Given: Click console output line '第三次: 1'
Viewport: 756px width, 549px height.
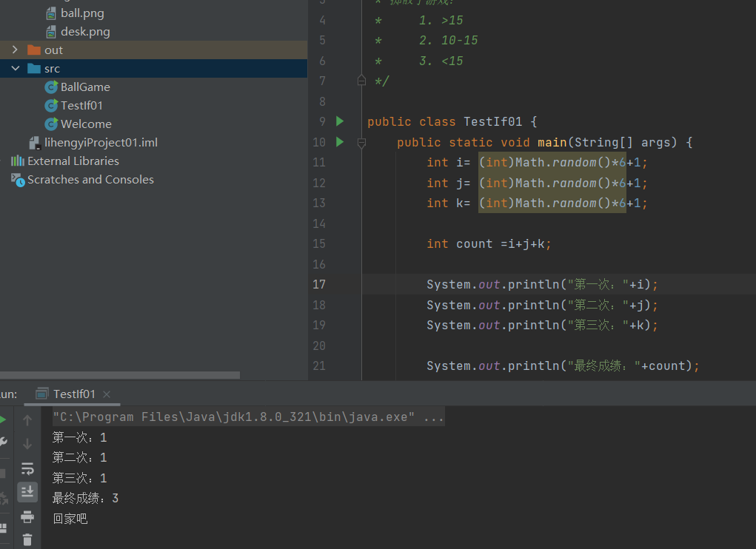Looking at the screenshot, I should click(x=79, y=478).
